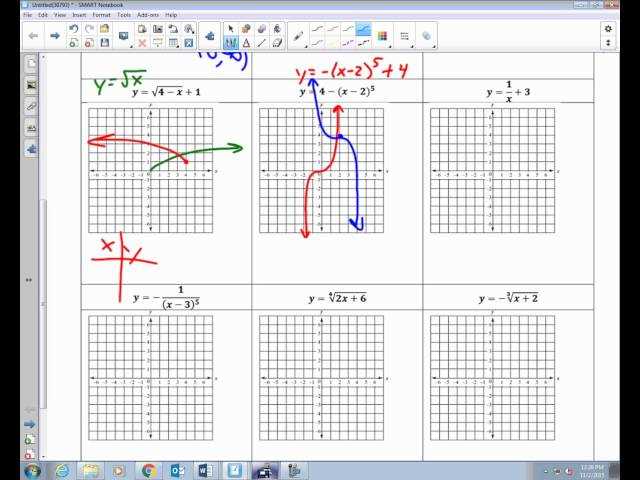Delete current page with red X page icon

tap(89, 43)
